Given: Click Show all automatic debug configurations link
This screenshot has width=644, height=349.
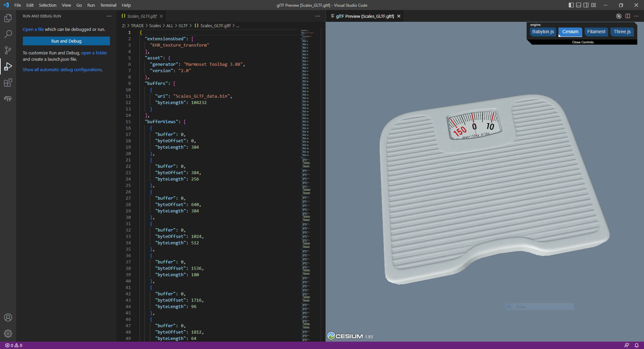Looking at the screenshot, I should coord(62,70).
